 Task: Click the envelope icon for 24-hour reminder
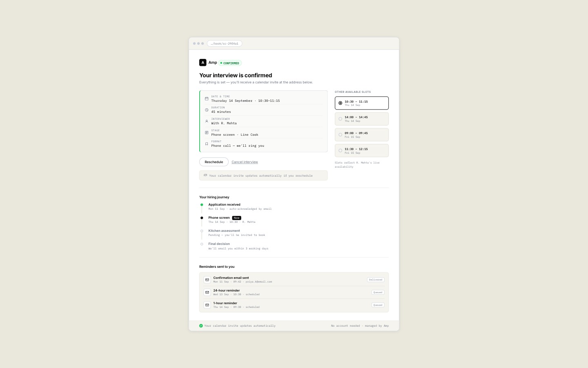click(x=207, y=292)
